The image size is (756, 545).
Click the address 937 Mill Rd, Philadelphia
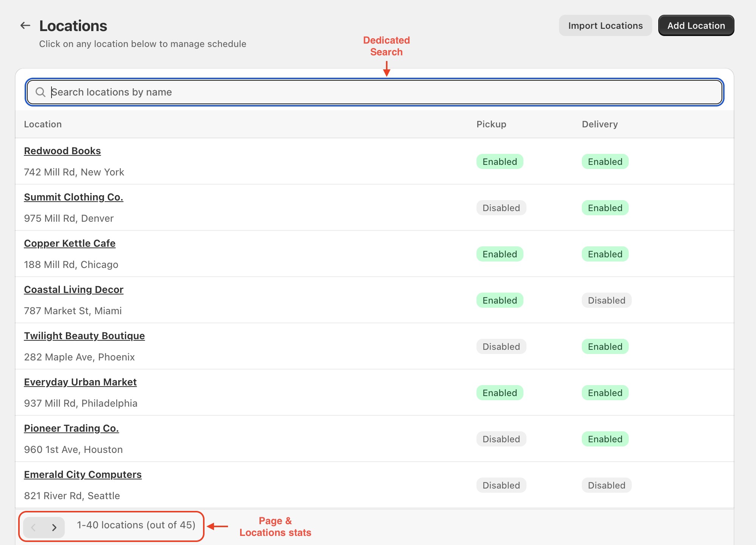click(x=81, y=403)
